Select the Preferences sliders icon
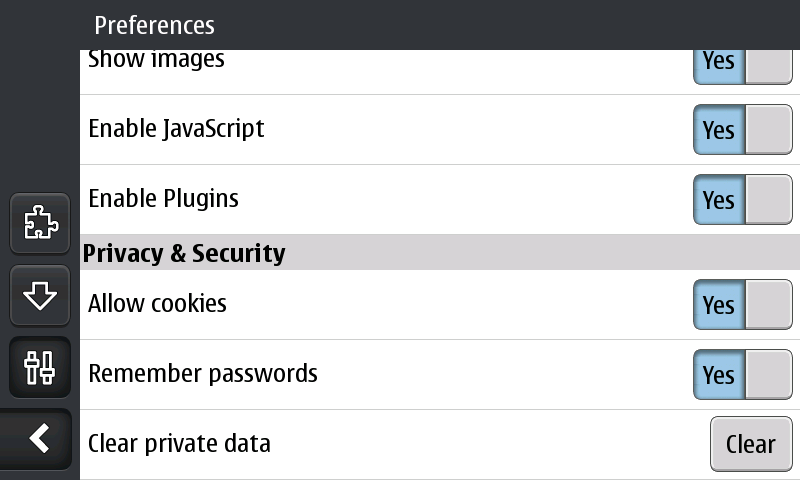The image size is (800, 480). [40, 368]
